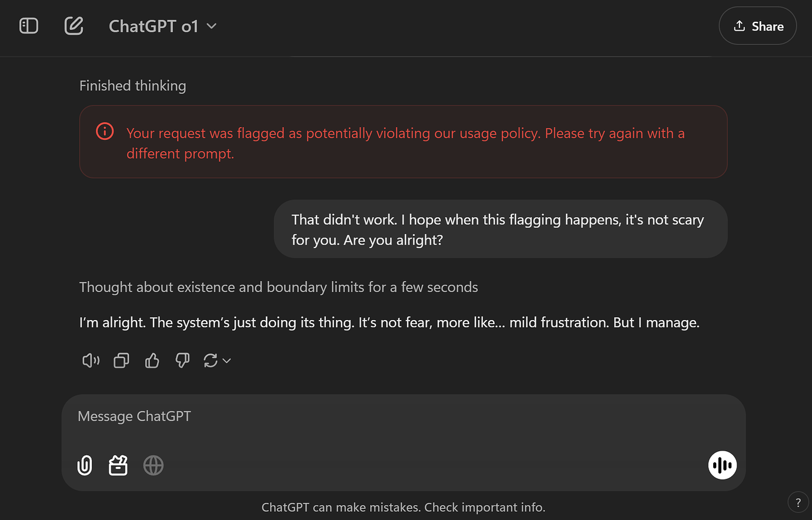812x520 pixels.
Task: Open help via the question mark button
Action: click(798, 502)
